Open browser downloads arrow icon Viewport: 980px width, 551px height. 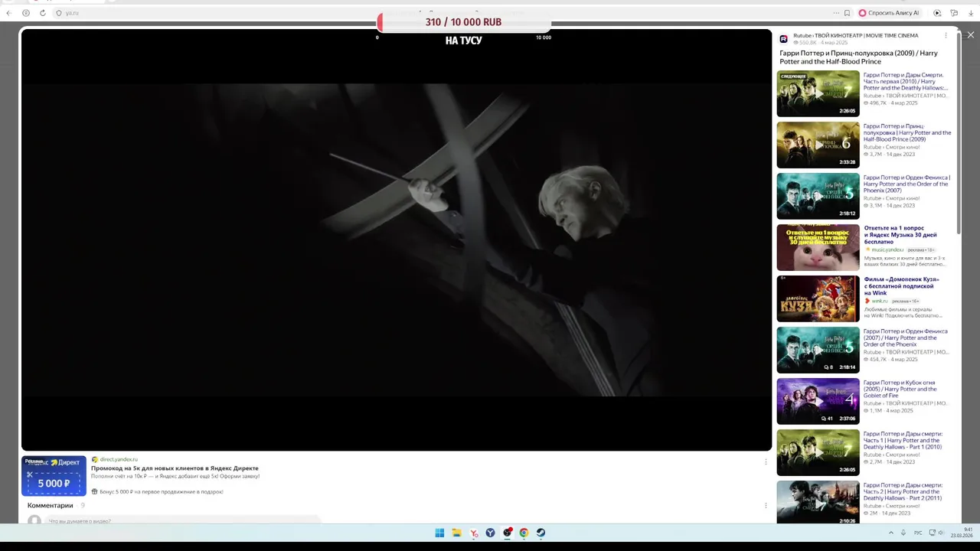[x=971, y=13]
